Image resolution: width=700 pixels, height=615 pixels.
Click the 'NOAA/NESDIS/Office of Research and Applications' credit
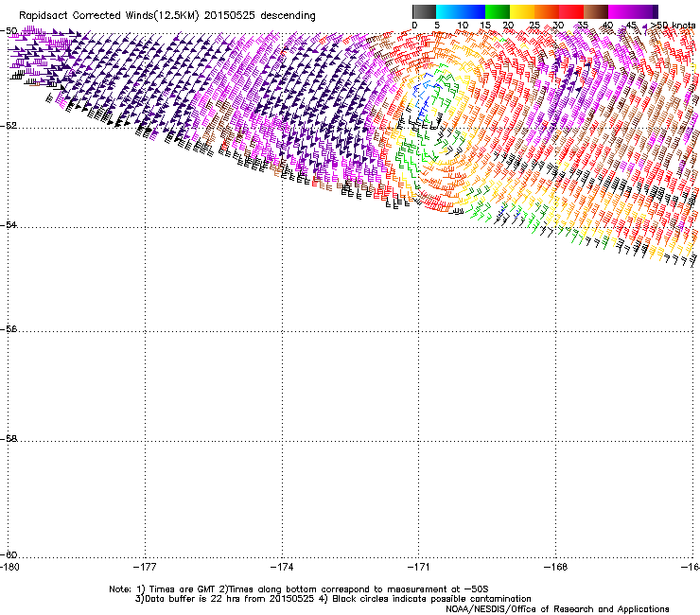557,609
